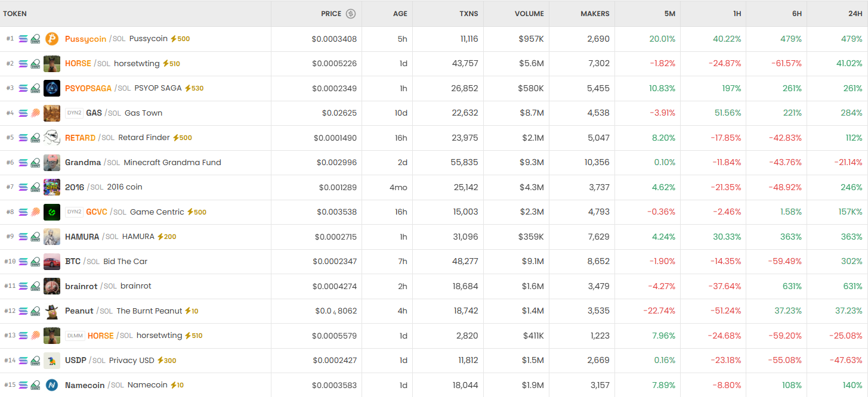Image resolution: width=868 pixels, height=397 pixels.
Task: Click the DYN2 badge on GAS row
Action: pos(75,113)
